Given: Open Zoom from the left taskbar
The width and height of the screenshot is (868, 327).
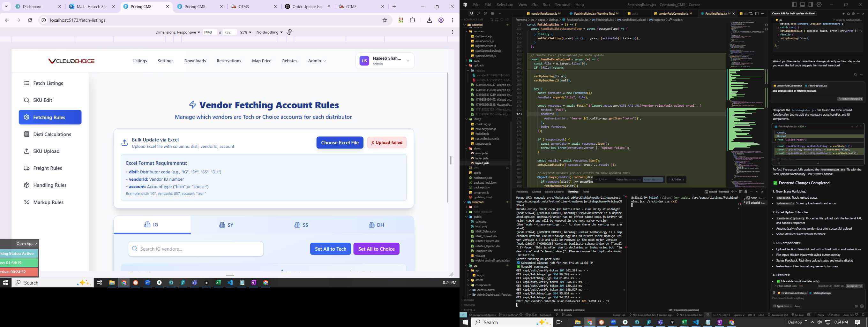Looking at the screenshot, I should tap(147, 283).
